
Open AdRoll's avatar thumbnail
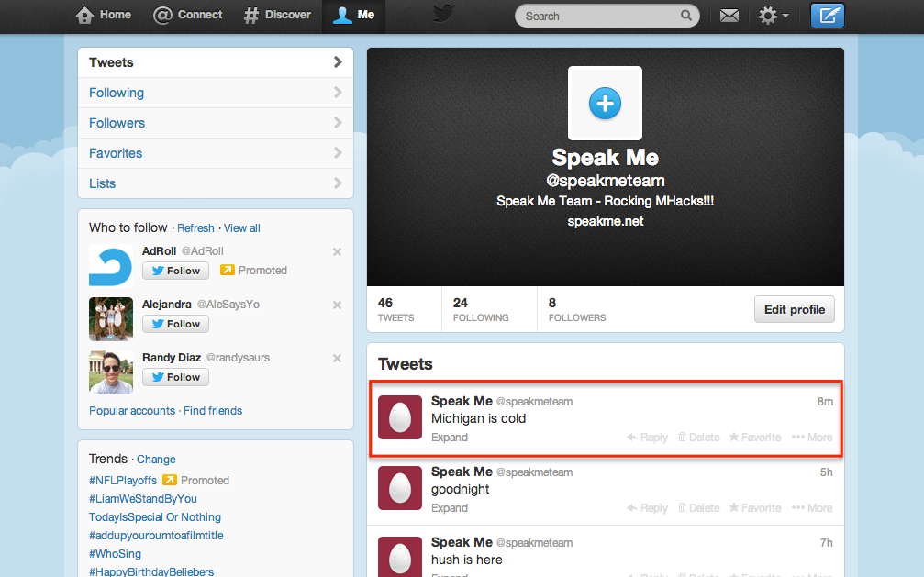pos(111,266)
